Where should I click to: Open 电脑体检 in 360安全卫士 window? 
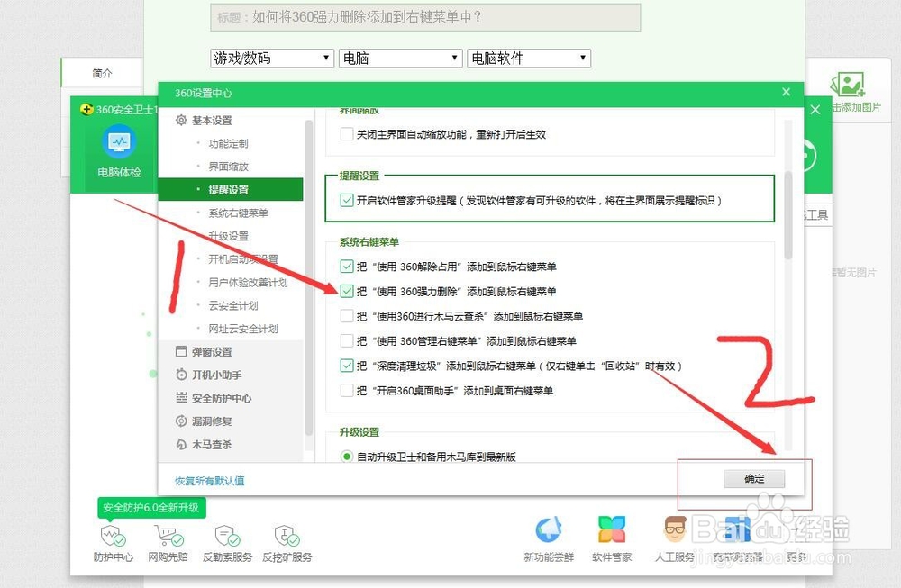pos(119,152)
